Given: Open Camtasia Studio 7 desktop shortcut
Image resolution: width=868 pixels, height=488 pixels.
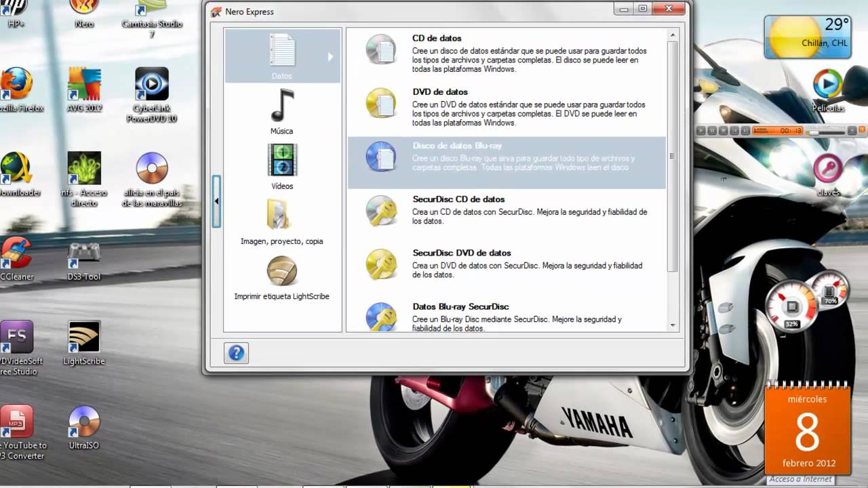Looking at the screenshot, I should click(152, 18).
